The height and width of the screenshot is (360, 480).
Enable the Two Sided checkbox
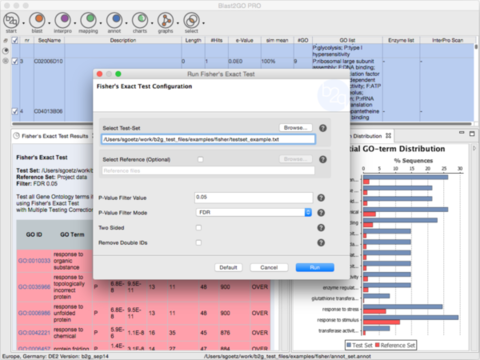click(199, 228)
